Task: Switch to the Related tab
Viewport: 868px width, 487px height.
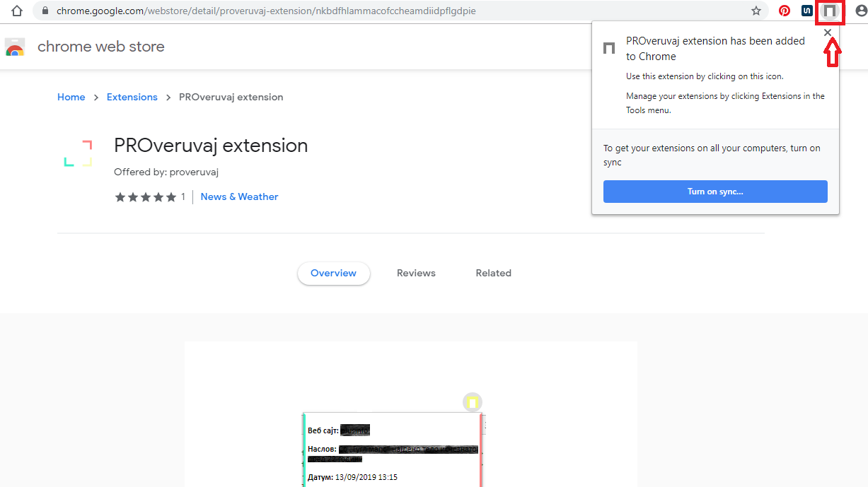Action: 493,274
